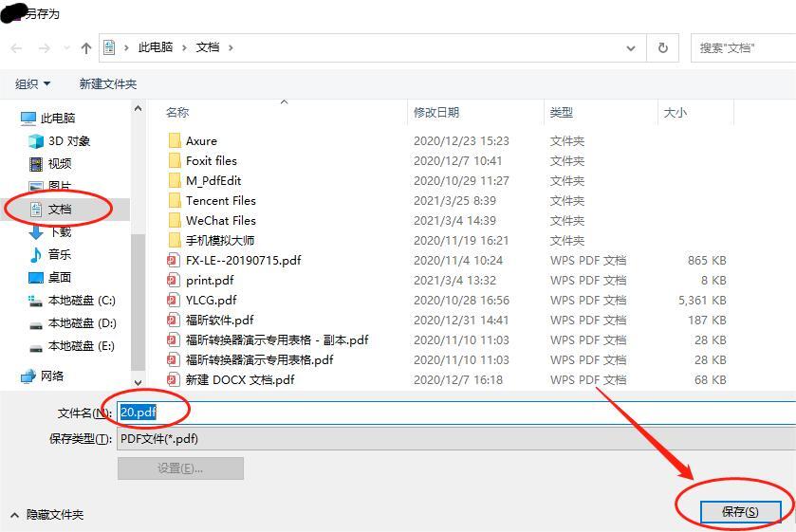Click the 保存(S) button

740,512
